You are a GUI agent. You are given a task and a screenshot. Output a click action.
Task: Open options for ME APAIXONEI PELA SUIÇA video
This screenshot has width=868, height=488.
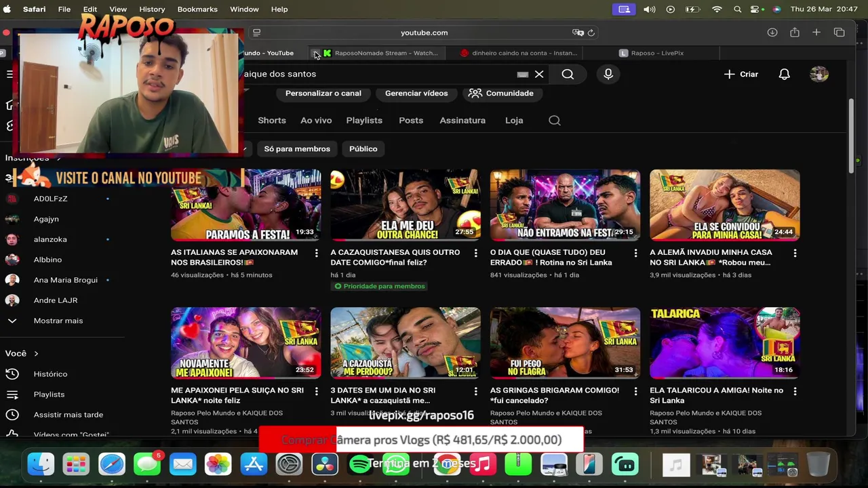(316, 391)
